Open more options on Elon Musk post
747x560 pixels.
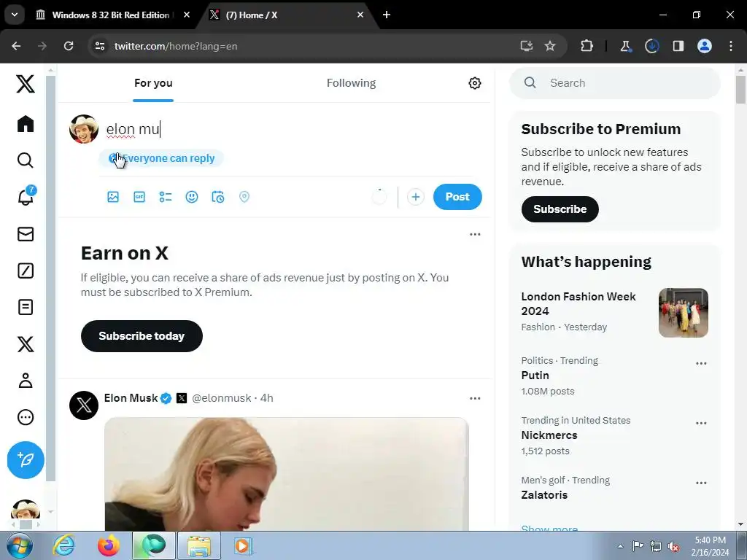tap(475, 398)
